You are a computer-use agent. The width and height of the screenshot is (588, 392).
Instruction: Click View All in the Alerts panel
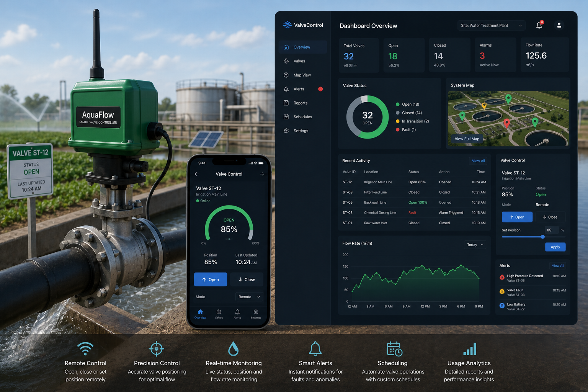(x=558, y=266)
